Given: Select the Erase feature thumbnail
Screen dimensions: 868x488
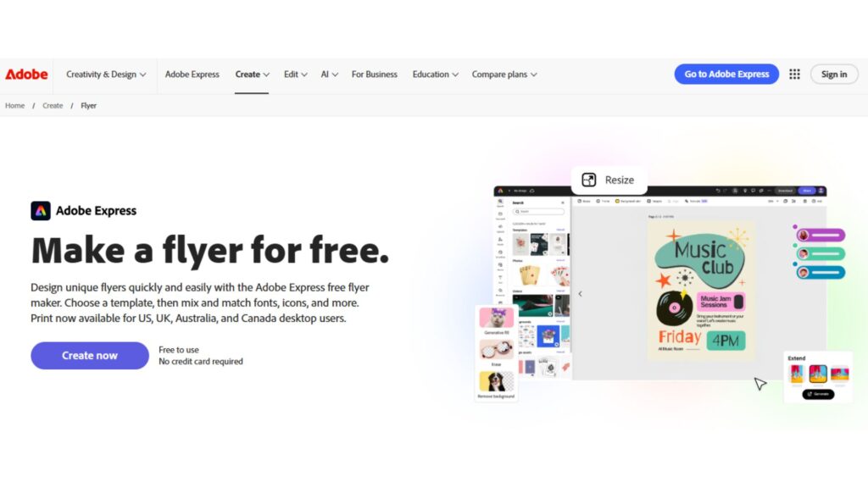Looking at the screenshot, I should click(x=496, y=350).
